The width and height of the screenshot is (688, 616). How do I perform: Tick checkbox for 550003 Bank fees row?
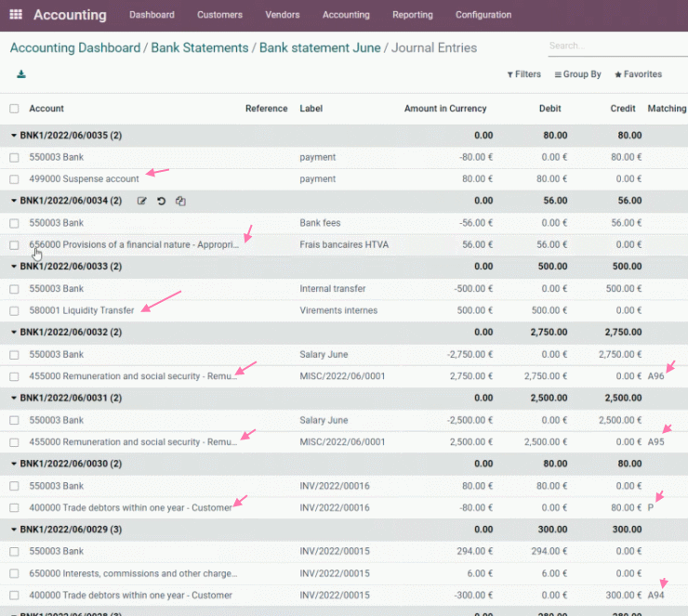14,223
